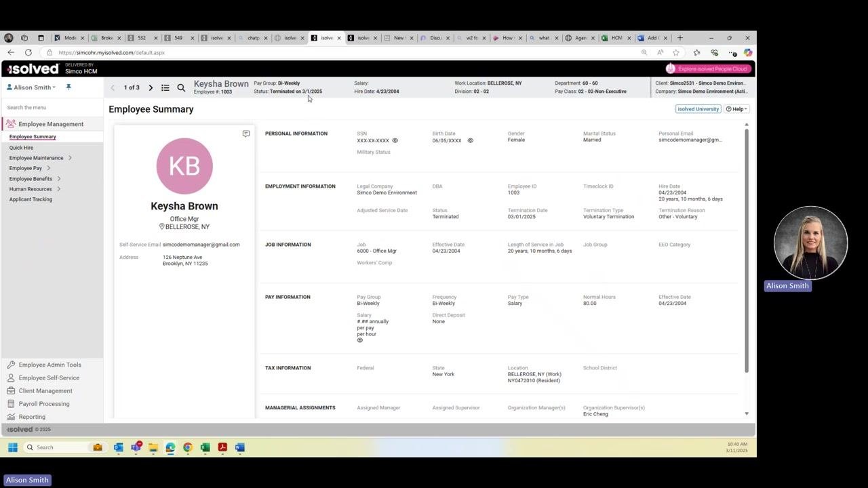
Task: Reveal the masked Birth Date with eye icon
Action: 471,140
